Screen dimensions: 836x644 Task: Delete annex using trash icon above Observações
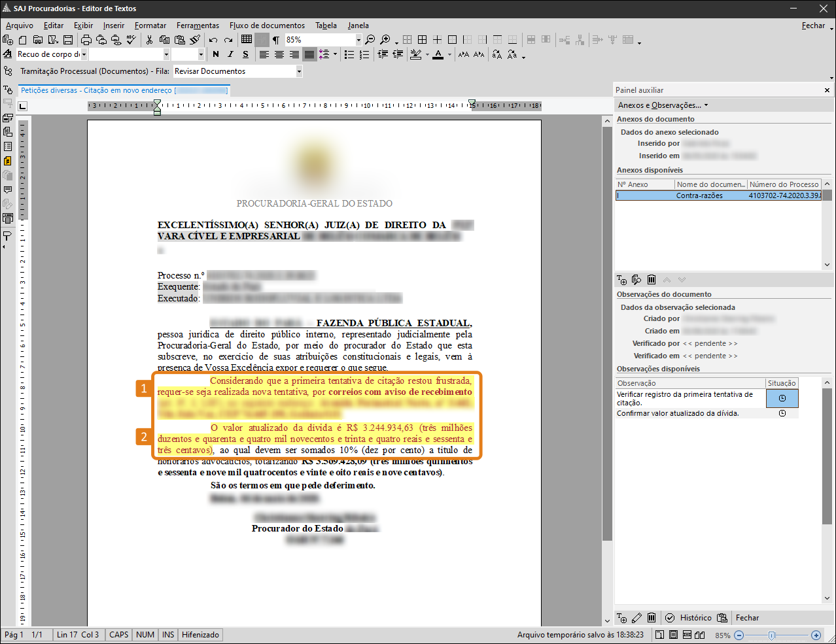coord(652,280)
